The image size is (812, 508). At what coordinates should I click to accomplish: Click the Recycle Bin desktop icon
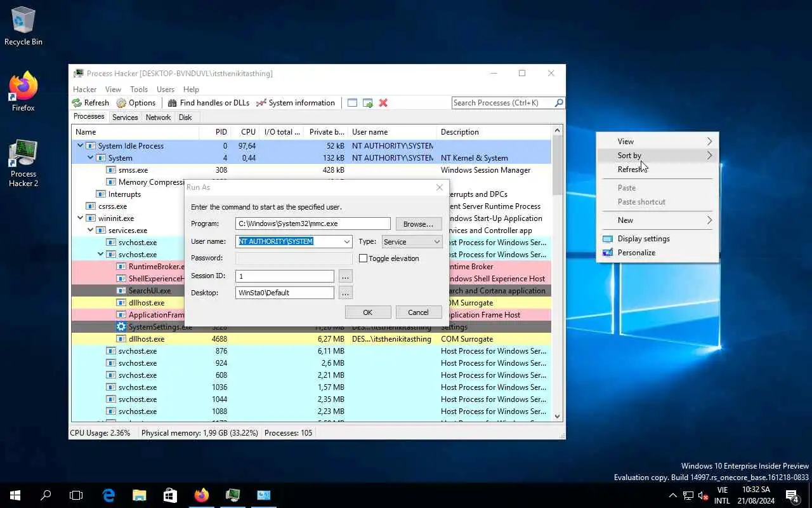click(23, 27)
